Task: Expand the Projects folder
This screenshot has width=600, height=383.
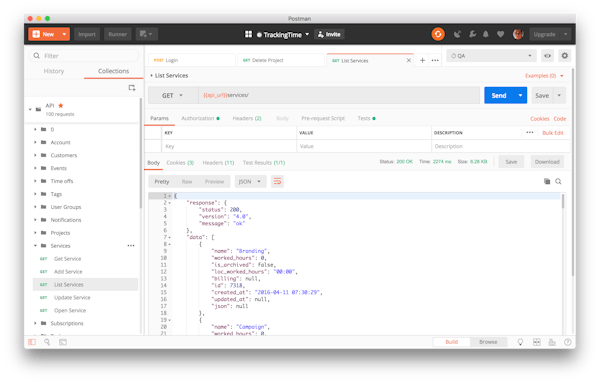Action: (x=35, y=233)
